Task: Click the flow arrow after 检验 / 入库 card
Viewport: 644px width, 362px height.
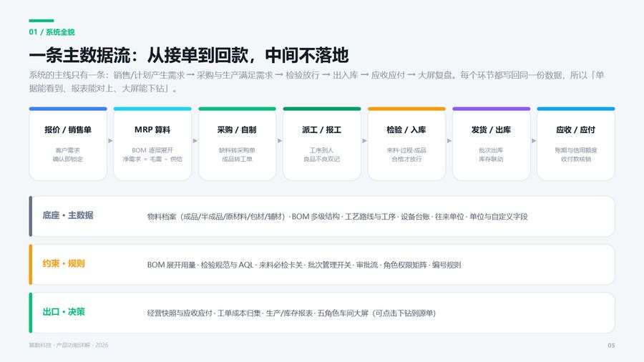Action: click(x=449, y=141)
